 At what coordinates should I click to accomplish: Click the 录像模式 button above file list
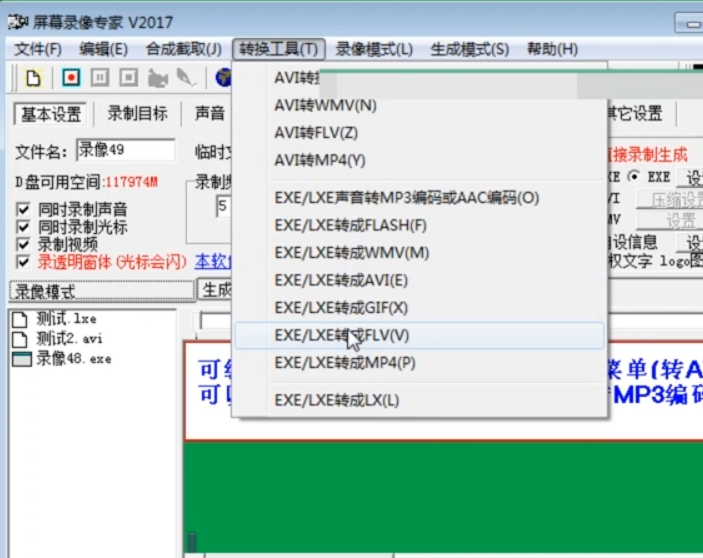(x=103, y=291)
